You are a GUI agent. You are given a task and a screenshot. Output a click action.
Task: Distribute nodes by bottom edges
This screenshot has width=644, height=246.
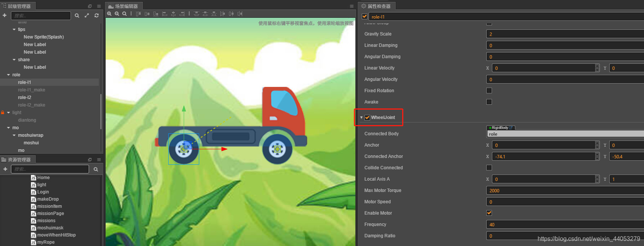pos(214,14)
